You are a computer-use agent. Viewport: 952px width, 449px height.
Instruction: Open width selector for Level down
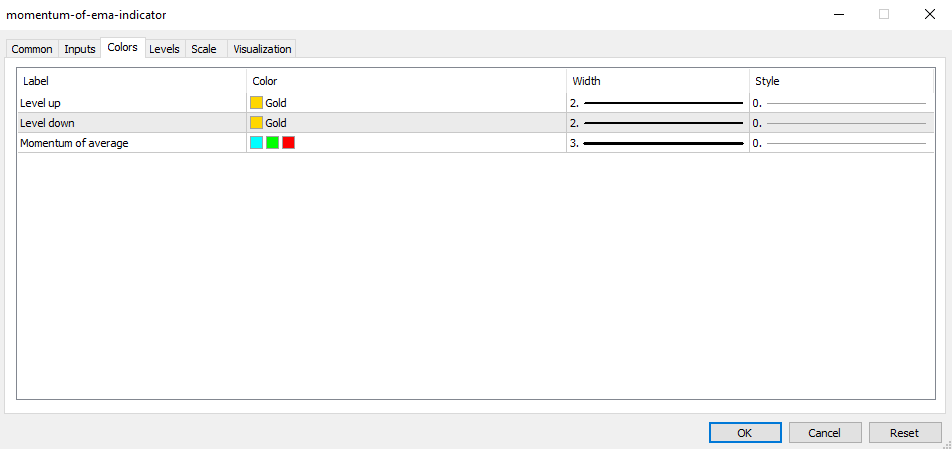tap(658, 123)
